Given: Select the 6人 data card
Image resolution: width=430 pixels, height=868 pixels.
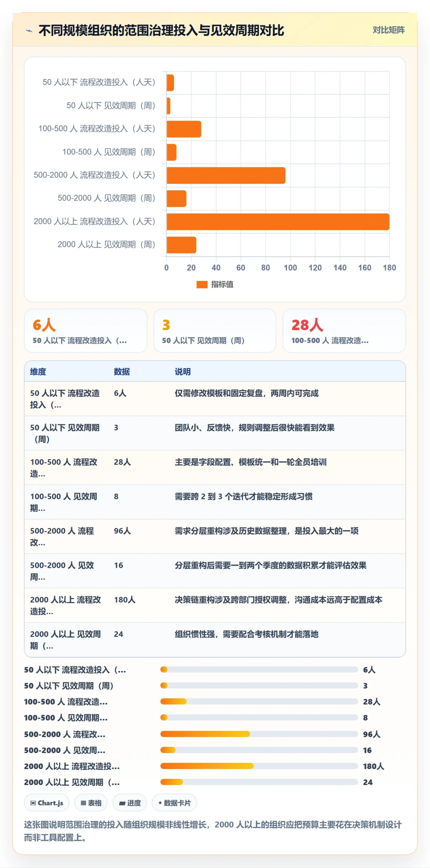Looking at the screenshot, I should [86, 331].
